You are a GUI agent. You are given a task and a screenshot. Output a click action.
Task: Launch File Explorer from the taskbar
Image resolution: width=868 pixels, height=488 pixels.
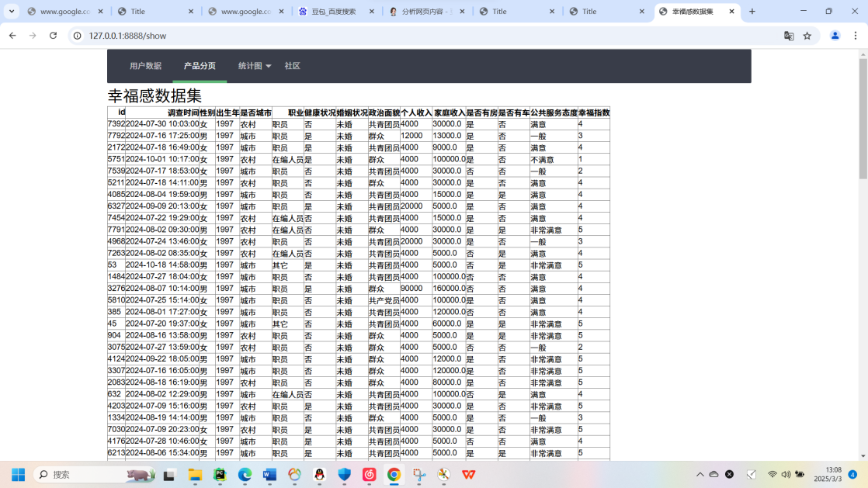[195, 475]
